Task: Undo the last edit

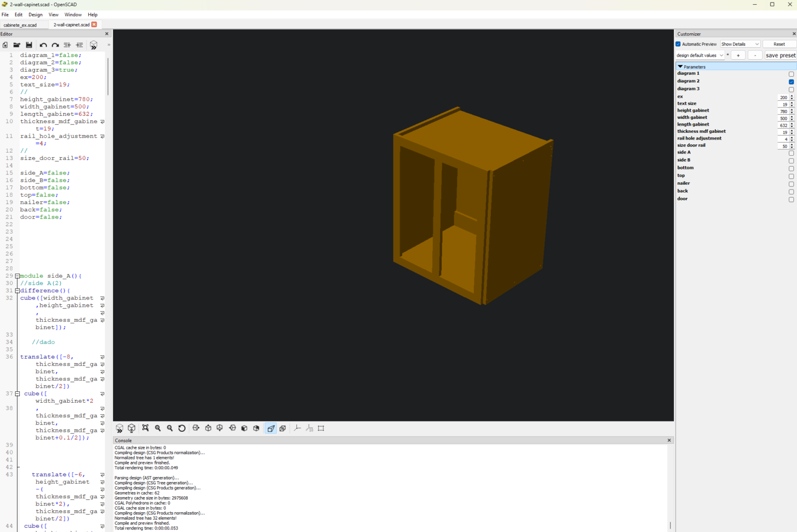Action: [43, 45]
